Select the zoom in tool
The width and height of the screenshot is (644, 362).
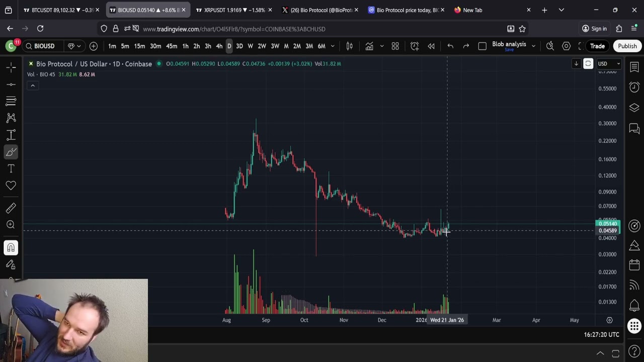coord(11,225)
